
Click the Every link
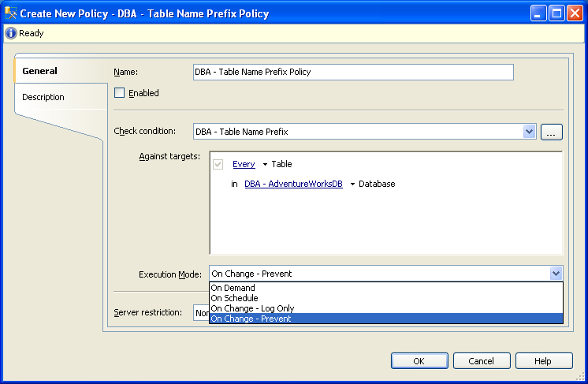point(244,164)
